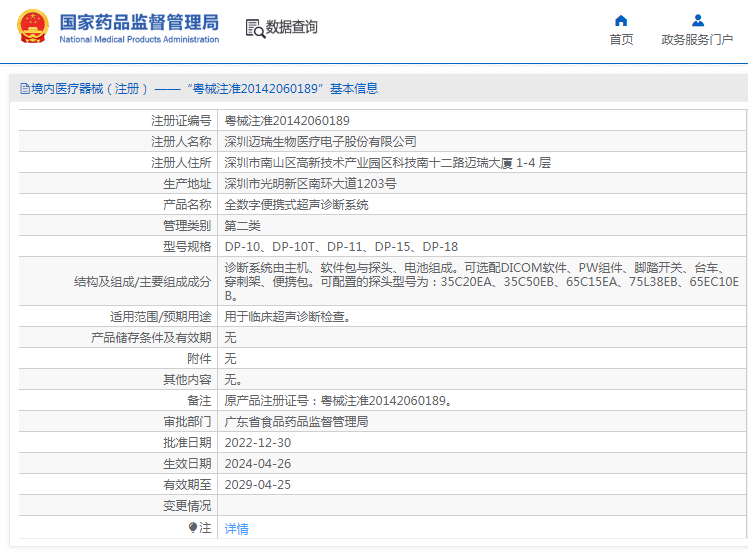Click the model list DP-10、DP-10T value
The width and height of the screenshot is (748, 550).
(342, 247)
